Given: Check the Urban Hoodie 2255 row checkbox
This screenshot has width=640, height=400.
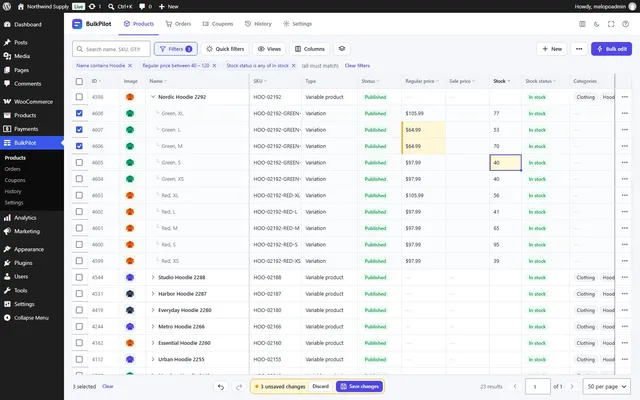Looking at the screenshot, I should pyautogui.click(x=79, y=360).
